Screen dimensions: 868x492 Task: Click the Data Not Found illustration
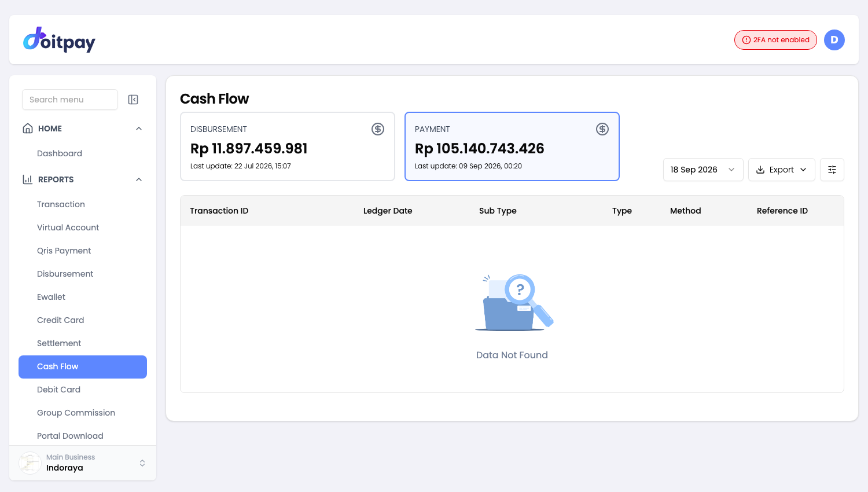(x=514, y=302)
